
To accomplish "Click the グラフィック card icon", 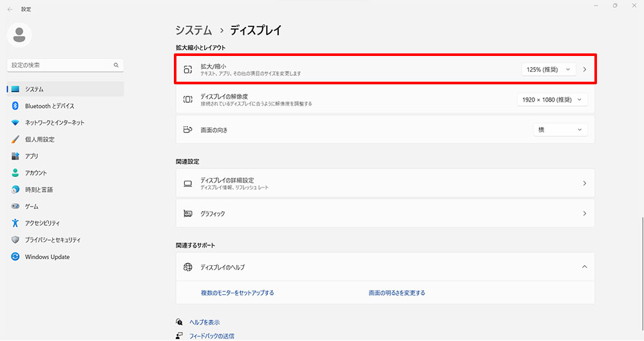I will coord(187,214).
